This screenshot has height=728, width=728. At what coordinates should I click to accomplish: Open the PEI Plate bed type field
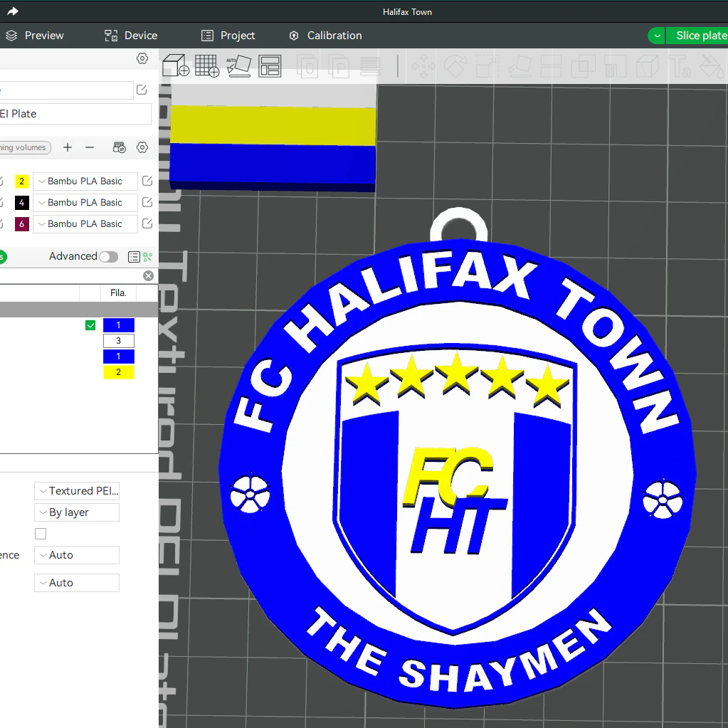coord(75,114)
